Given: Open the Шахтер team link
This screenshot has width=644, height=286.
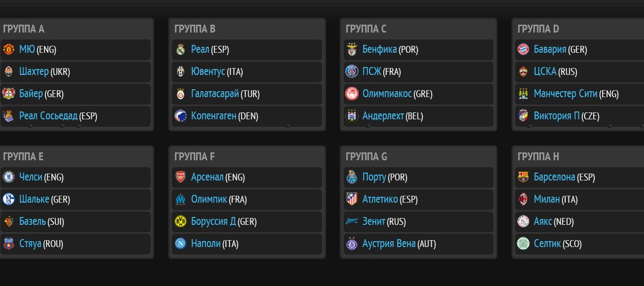Looking at the screenshot, I should 34,71.
